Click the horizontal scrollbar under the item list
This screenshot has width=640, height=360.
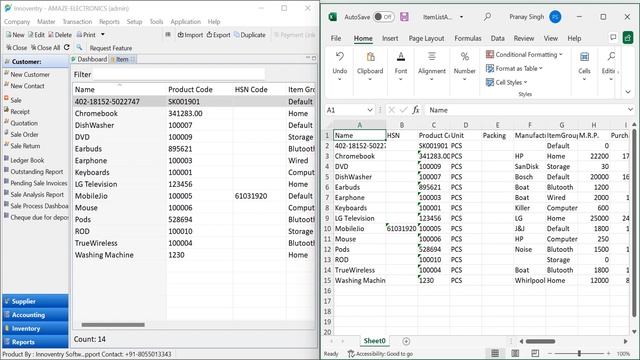(113, 325)
